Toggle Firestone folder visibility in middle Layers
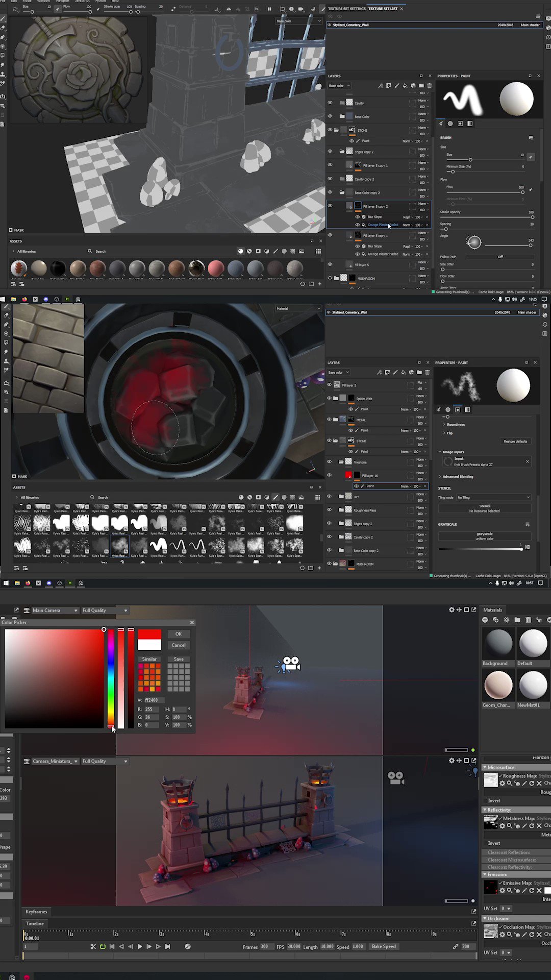This screenshot has height=980, width=551. click(329, 461)
